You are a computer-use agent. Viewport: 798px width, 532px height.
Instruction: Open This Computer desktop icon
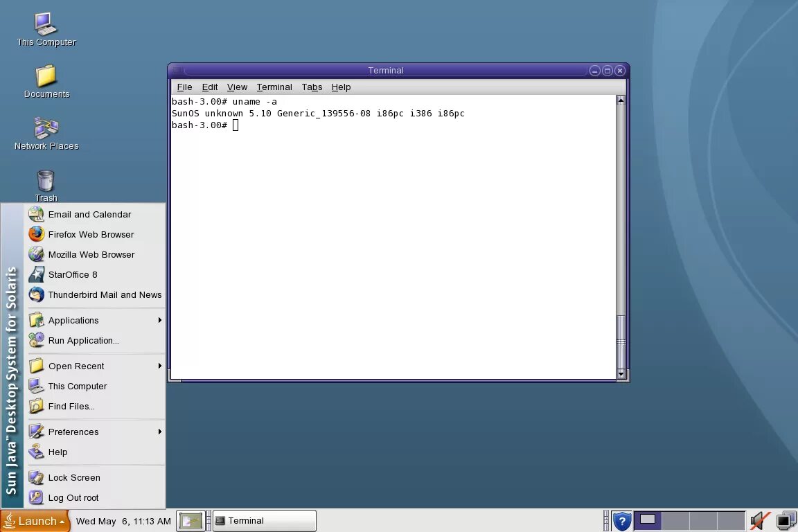click(x=46, y=30)
